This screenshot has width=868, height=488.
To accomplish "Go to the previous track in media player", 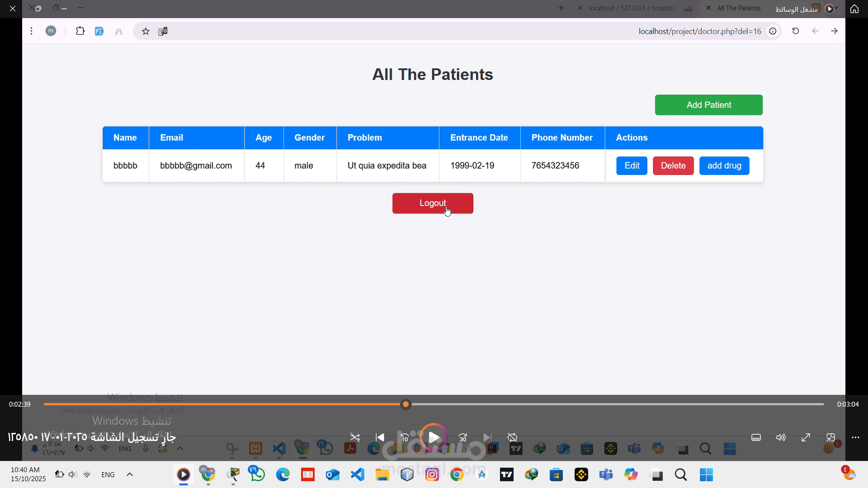I will click(x=380, y=437).
